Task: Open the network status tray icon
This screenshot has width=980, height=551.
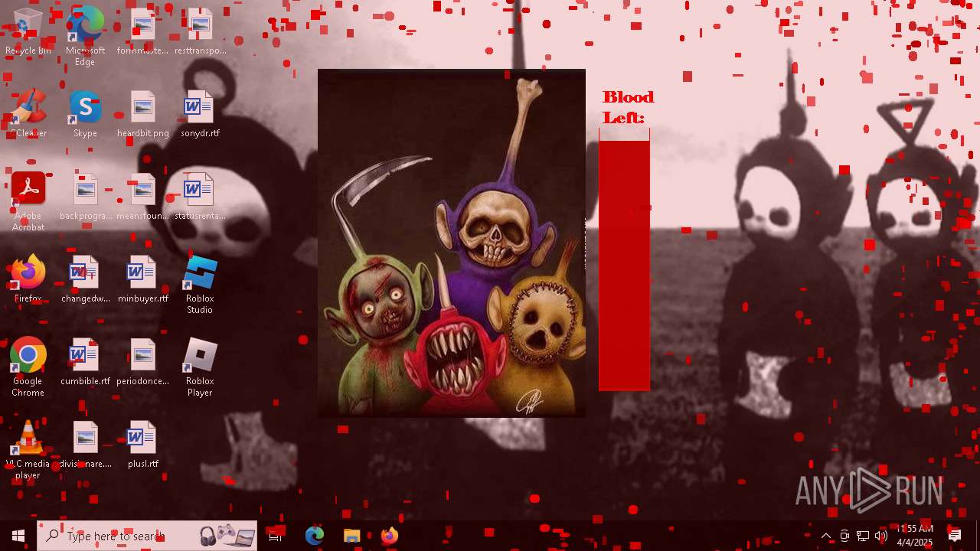Action: click(863, 536)
